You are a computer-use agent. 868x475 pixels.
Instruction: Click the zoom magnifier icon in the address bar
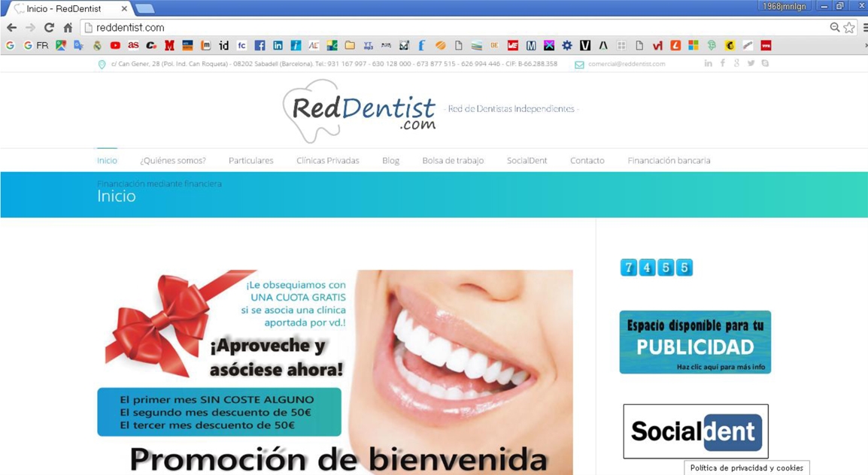834,28
